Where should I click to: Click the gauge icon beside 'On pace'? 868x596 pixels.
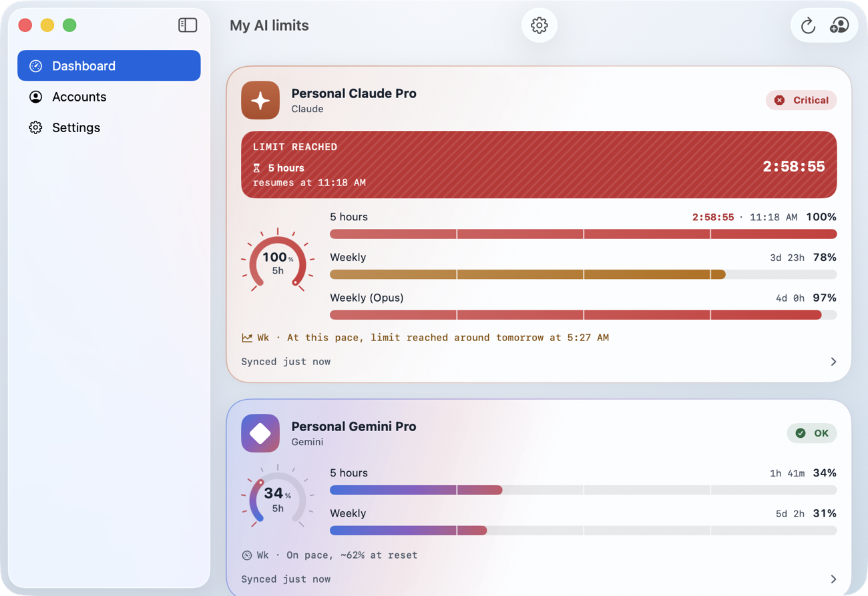[x=247, y=555]
